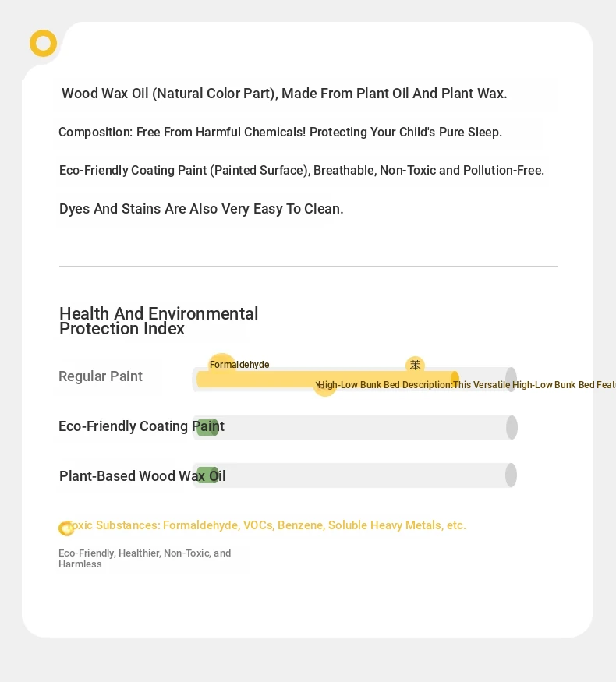Click the green Plant-Based Wood Wax Oil bar fill
The height and width of the screenshot is (682, 616).
click(x=207, y=475)
